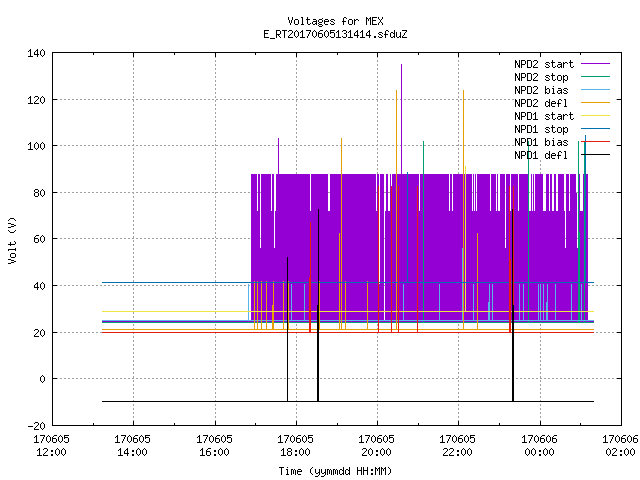Click the Volt (V) axis label
Viewport: 640px width, 480px height.
point(13,240)
